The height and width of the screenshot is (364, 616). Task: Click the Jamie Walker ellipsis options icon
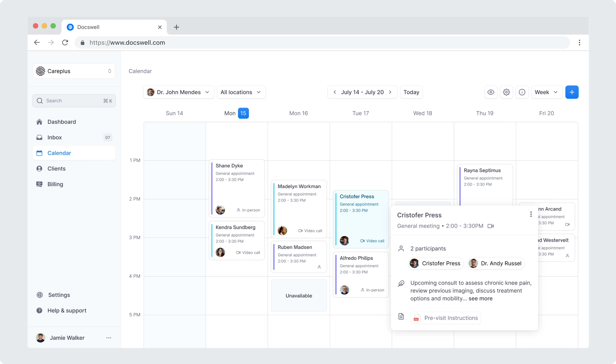pos(109,338)
